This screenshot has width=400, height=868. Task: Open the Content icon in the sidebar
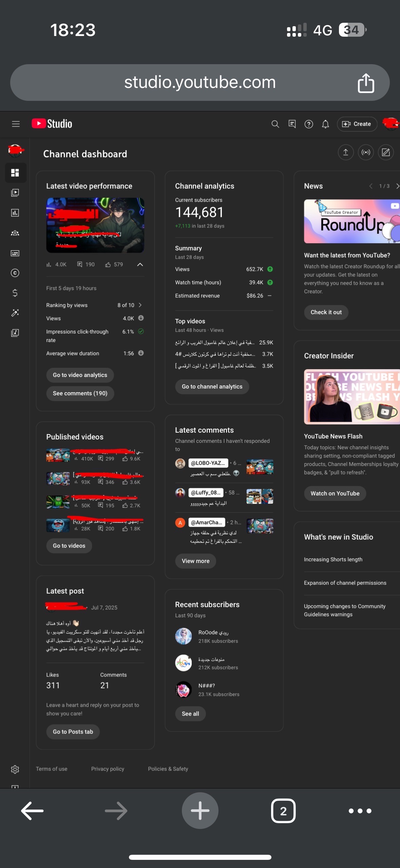pos(15,193)
